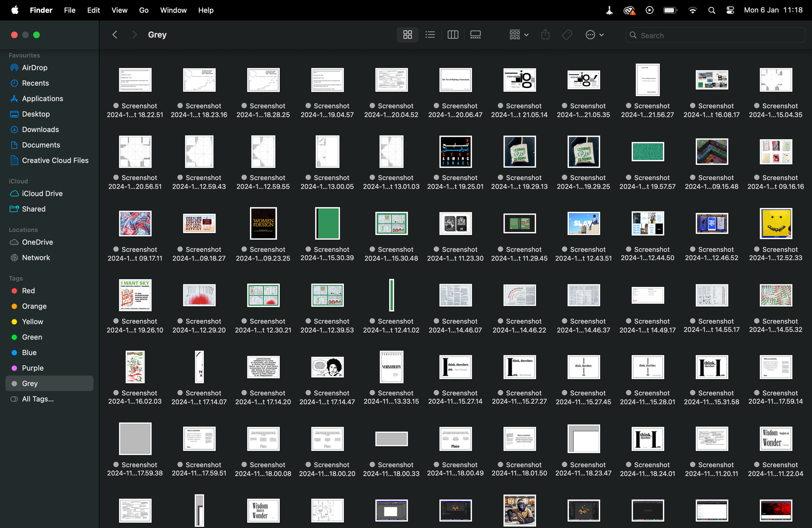Select screenshot thumbnail 2024-1...t 18.22.51
812x528 pixels.
(135, 80)
